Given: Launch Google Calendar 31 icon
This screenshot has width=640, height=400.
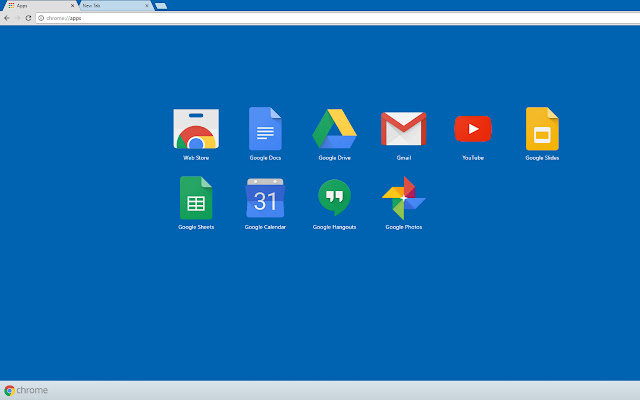Looking at the screenshot, I should pyautogui.click(x=265, y=198).
